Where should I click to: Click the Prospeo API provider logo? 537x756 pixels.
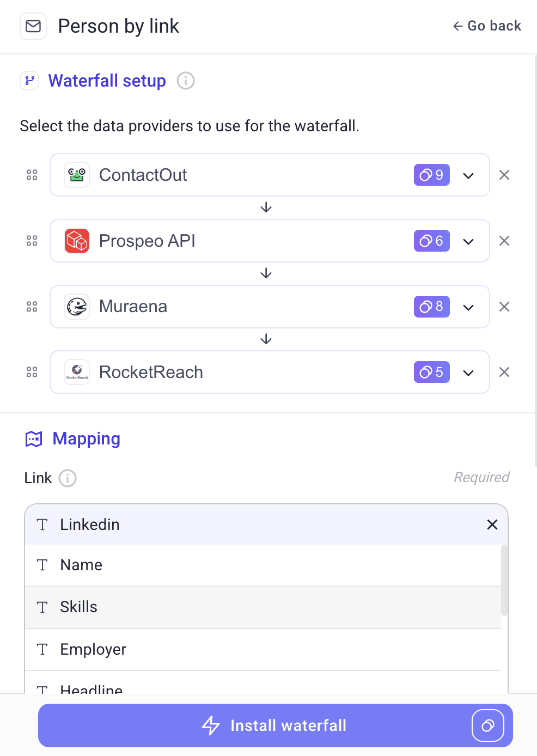(x=77, y=241)
